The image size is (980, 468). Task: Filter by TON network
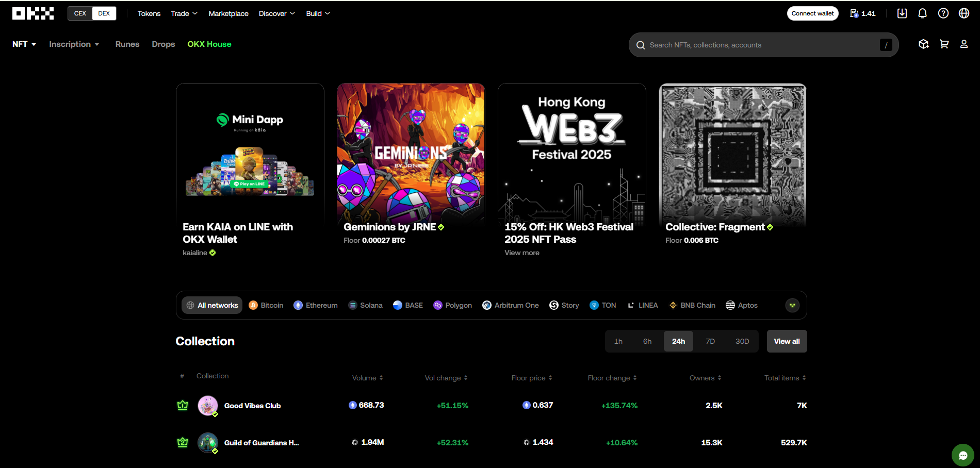(x=603, y=305)
